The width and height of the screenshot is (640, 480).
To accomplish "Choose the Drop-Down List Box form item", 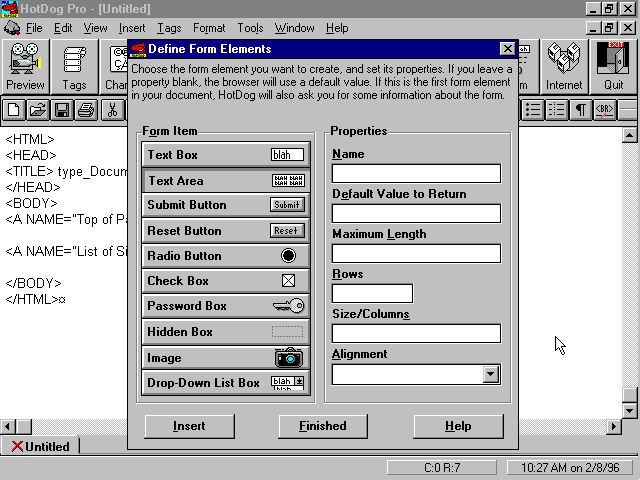I will (x=225, y=383).
